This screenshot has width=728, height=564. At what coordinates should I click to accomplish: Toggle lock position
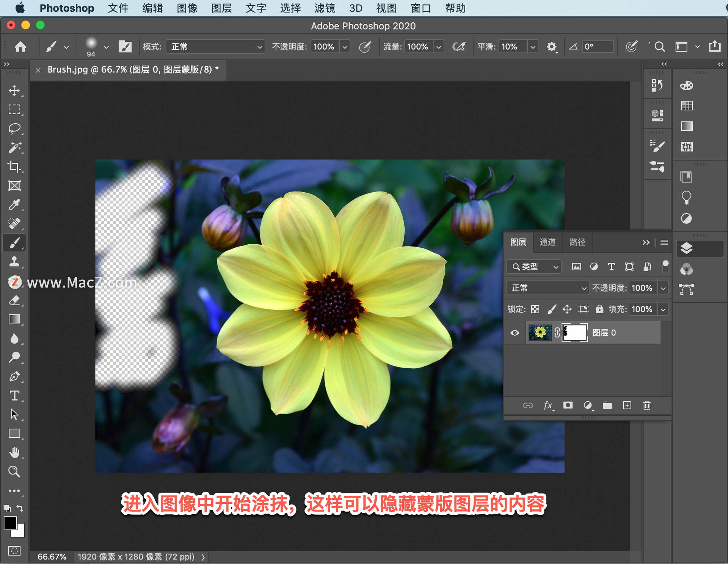coord(567,309)
